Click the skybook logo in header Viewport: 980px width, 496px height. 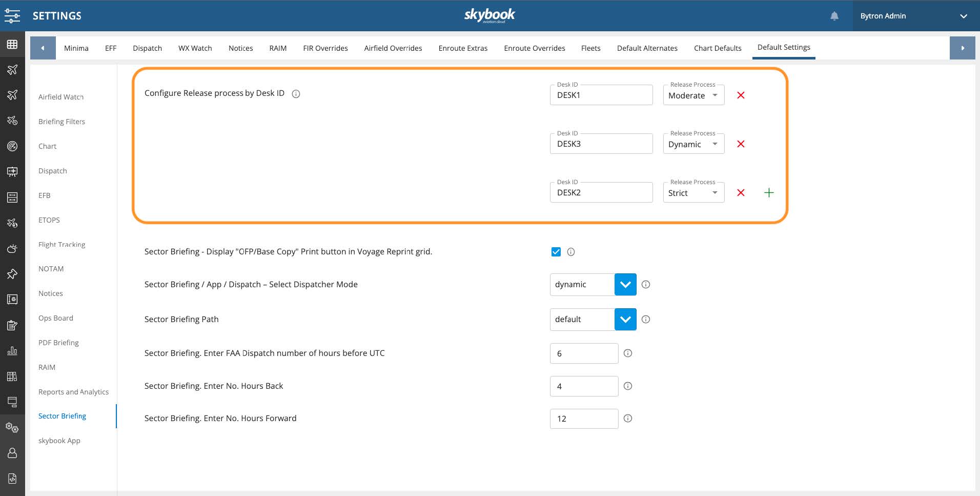click(489, 15)
